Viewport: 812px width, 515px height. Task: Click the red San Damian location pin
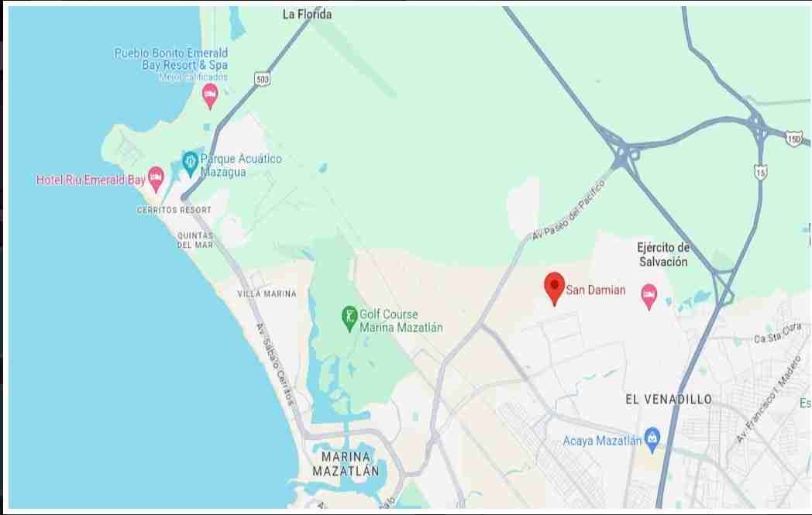point(554,289)
